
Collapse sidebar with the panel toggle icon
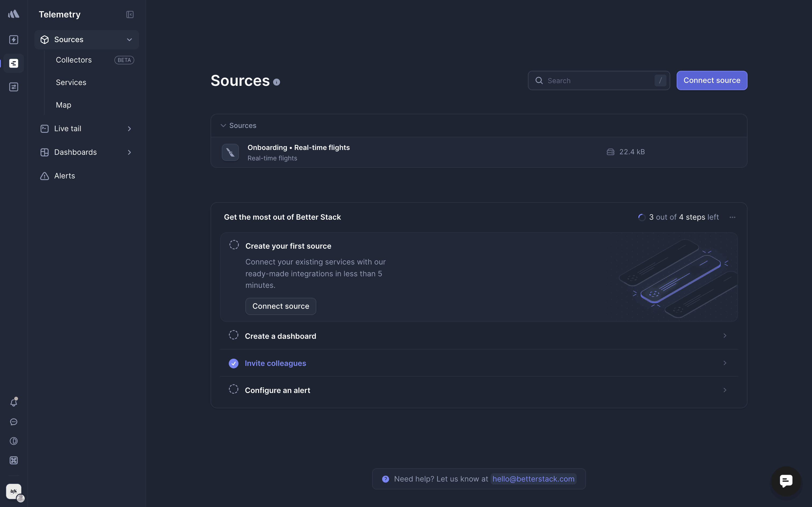[130, 14]
